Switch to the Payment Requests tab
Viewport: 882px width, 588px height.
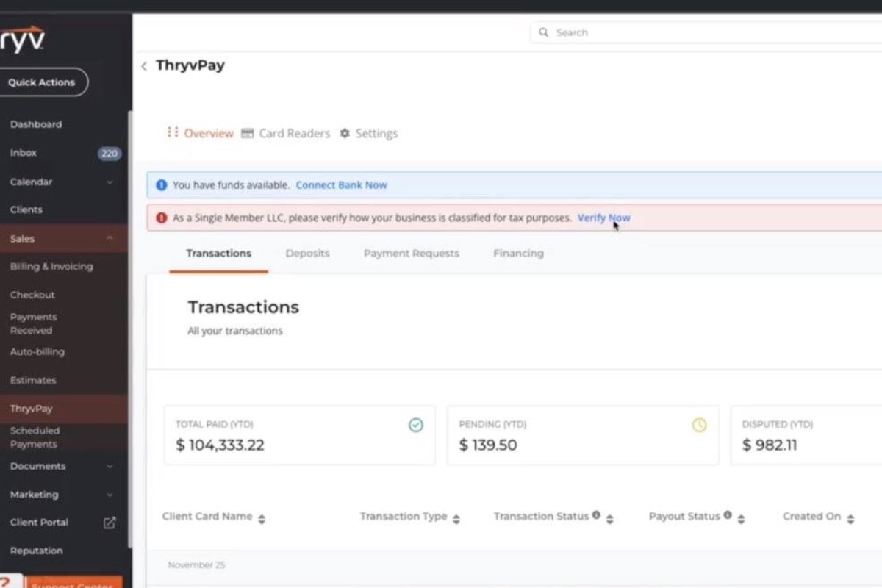click(x=411, y=254)
